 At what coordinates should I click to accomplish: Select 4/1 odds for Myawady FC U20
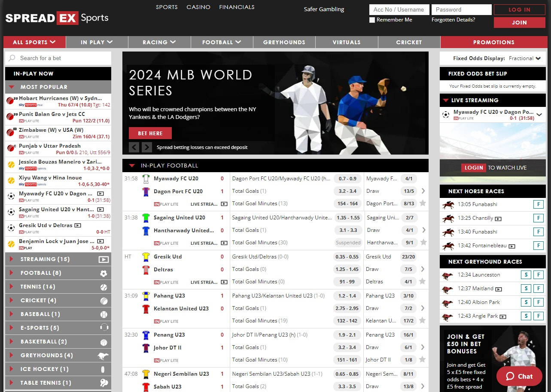point(409,179)
